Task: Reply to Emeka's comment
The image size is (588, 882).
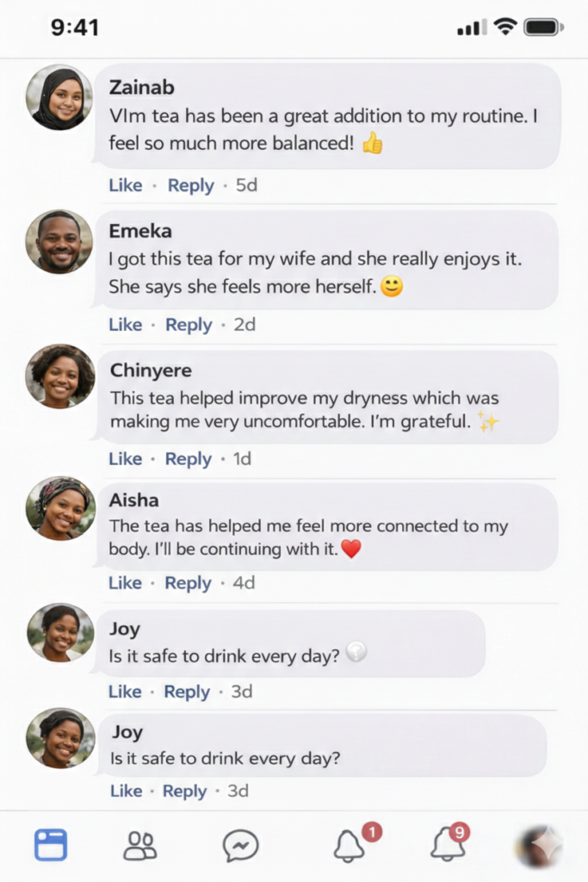Action: 189,325
